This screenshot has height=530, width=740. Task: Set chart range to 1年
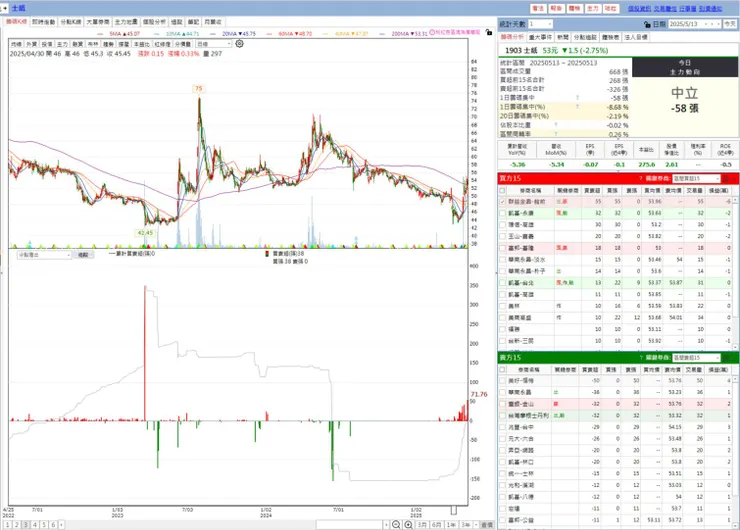(x=451, y=525)
